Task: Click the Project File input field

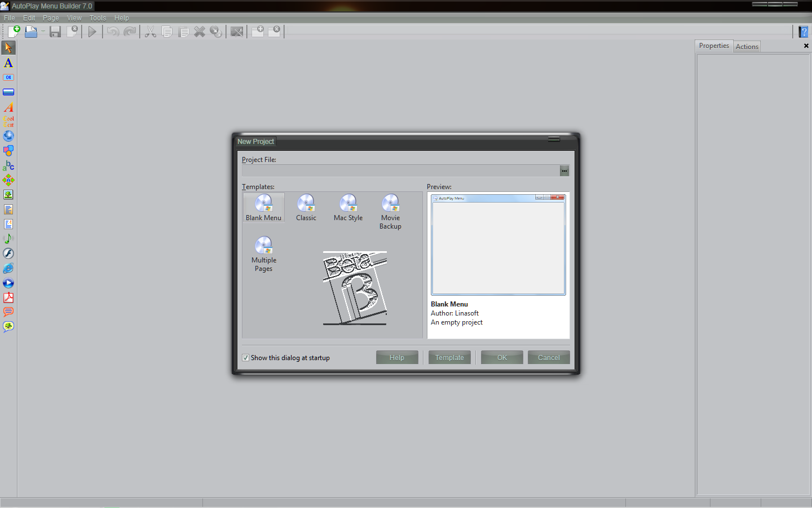Action: coord(400,170)
